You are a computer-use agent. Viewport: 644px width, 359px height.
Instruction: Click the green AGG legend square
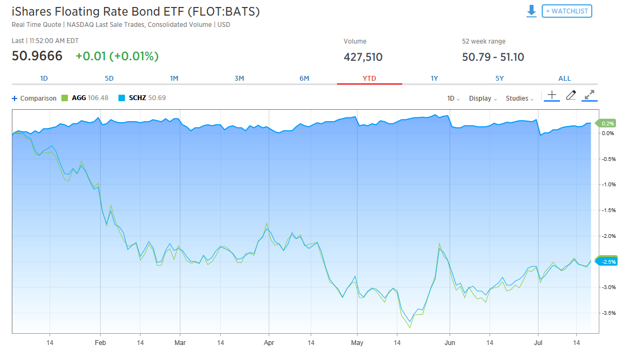pos(65,98)
